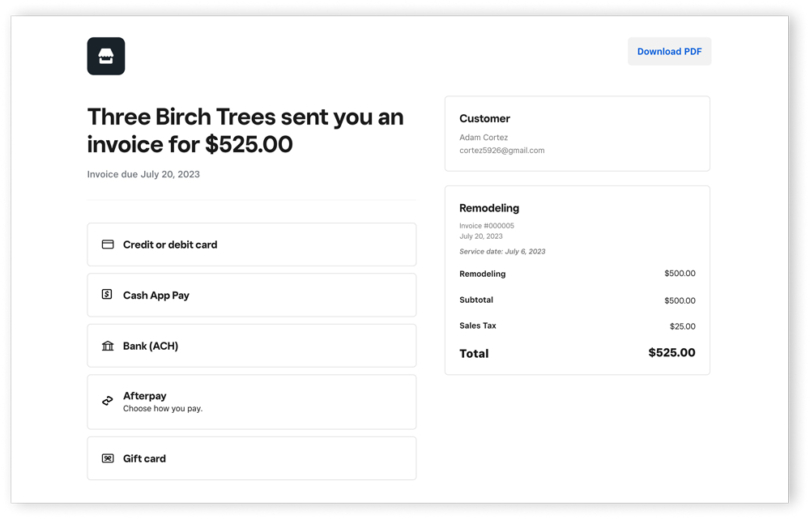Image resolution: width=810 pixels, height=519 pixels.
Task: Select Cash App Pay as payment method
Action: (x=251, y=295)
